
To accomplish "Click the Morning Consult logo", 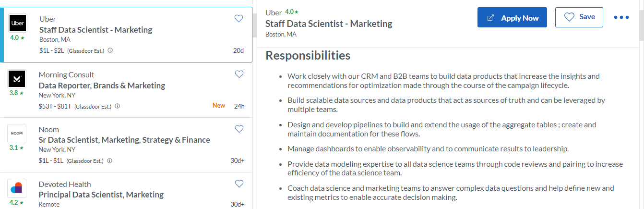I will coord(17,78).
